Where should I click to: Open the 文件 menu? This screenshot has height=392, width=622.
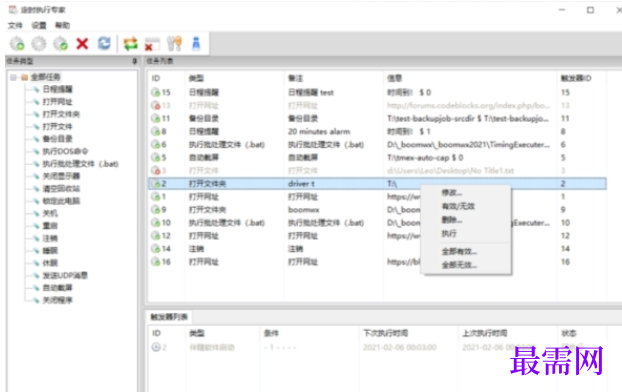click(15, 25)
